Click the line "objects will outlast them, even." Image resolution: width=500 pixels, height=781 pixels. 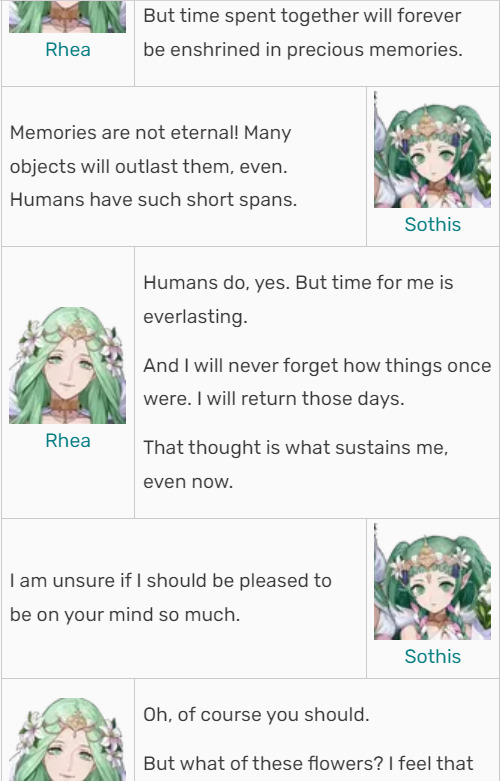click(x=148, y=166)
